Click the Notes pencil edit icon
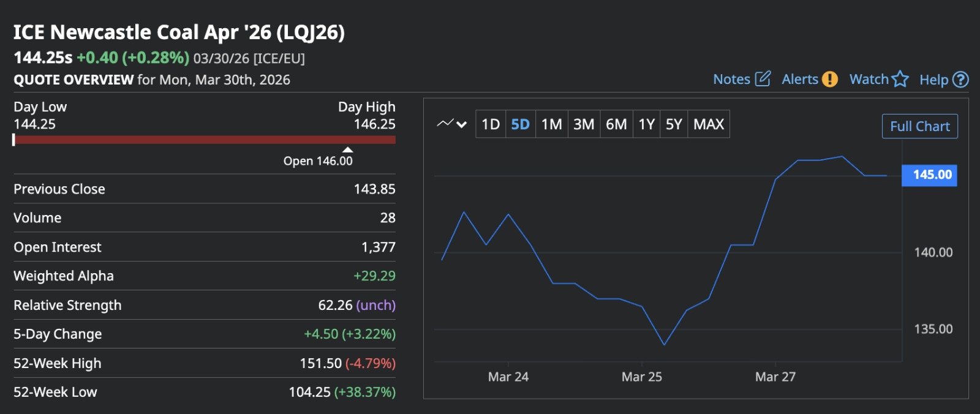The image size is (980, 414). (x=763, y=79)
